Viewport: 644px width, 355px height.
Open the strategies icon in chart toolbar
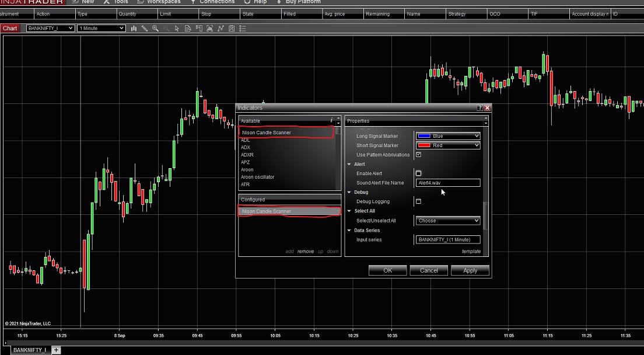(220, 29)
